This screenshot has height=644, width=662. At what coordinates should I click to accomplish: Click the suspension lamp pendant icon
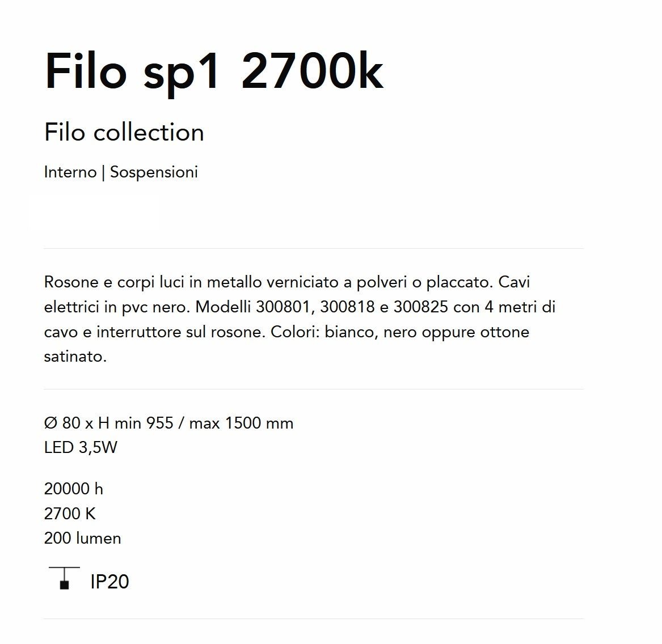(x=64, y=578)
